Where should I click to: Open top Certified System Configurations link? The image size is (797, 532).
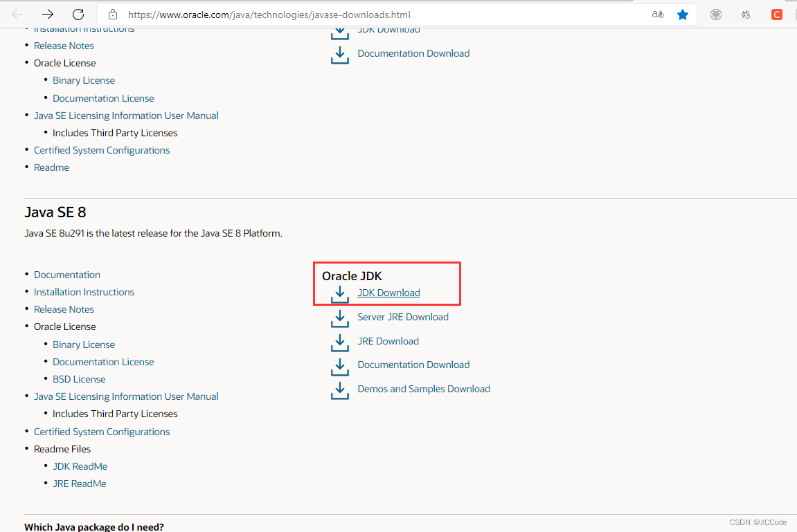[102, 150]
